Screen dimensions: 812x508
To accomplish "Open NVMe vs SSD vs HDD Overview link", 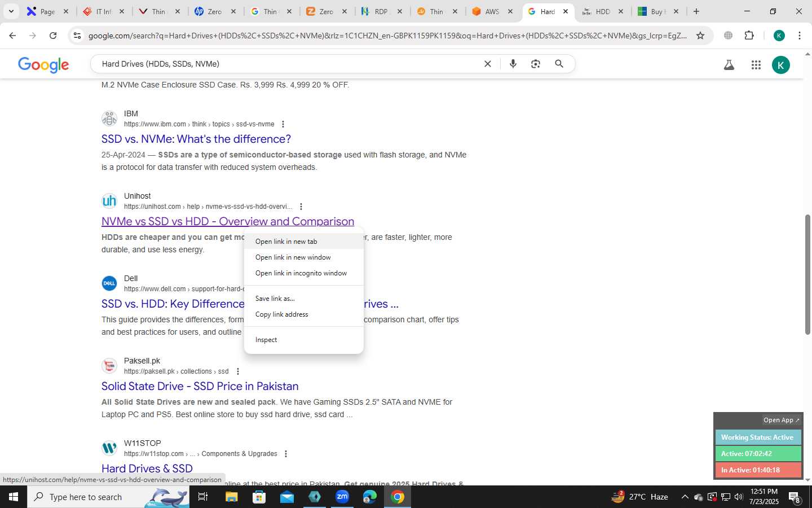I will [x=228, y=221].
